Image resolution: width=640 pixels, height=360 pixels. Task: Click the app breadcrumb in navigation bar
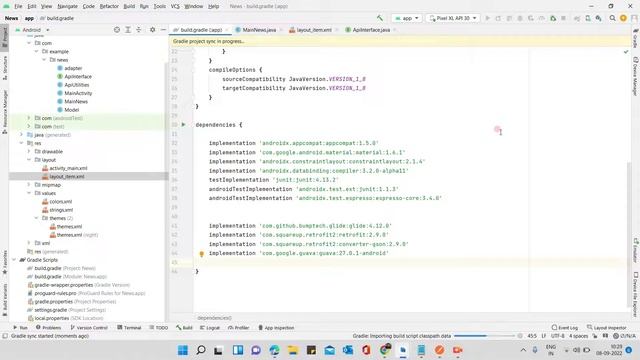29,18
